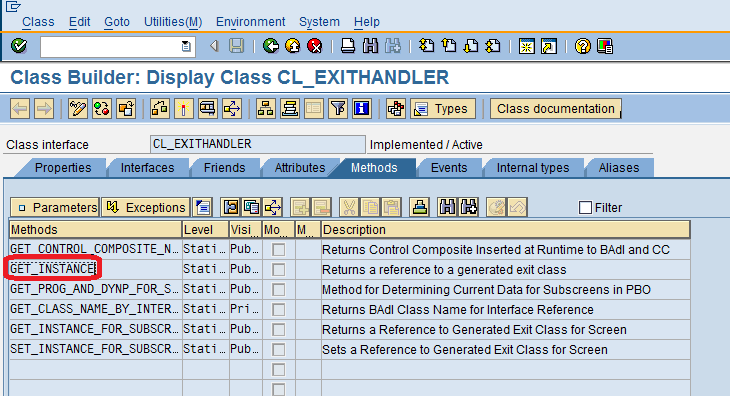Screen dimensions: 730x396
Task: Click the Print icon in the standard toolbar
Action: tap(348, 46)
